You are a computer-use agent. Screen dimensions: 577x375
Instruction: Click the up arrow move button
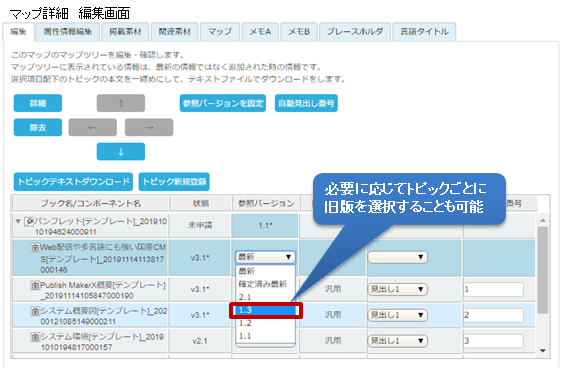pyautogui.click(x=121, y=103)
